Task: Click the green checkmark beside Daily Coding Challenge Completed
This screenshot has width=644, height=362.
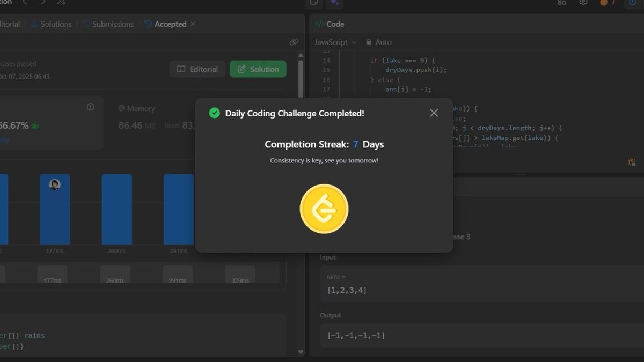Action: [x=214, y=113]
